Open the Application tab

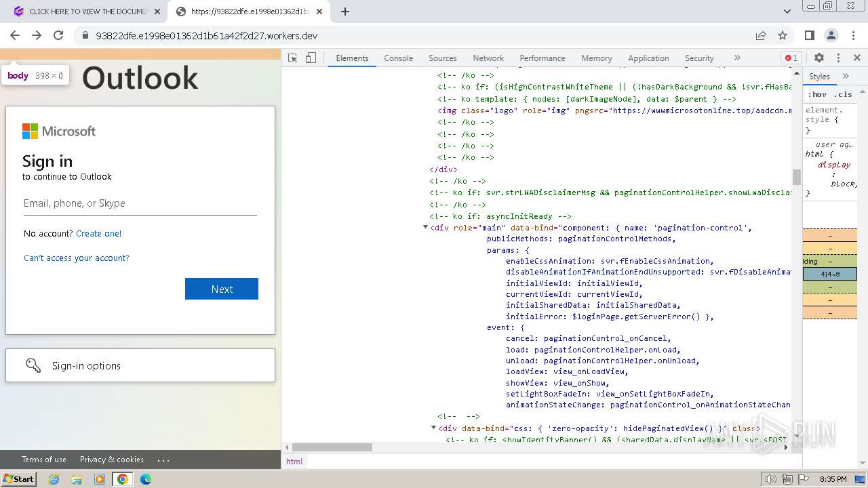point(648,58)
